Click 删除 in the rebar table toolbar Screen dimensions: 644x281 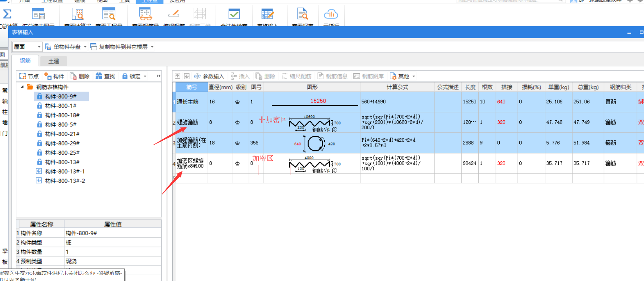(x=265, y=76)
